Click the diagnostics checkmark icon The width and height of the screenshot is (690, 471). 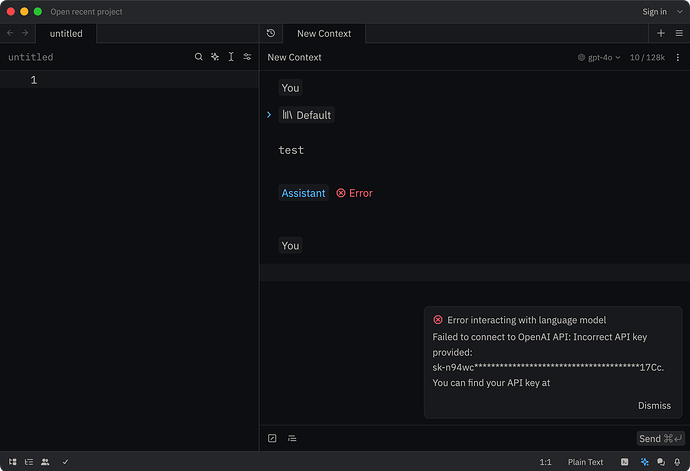coord(65,462)
